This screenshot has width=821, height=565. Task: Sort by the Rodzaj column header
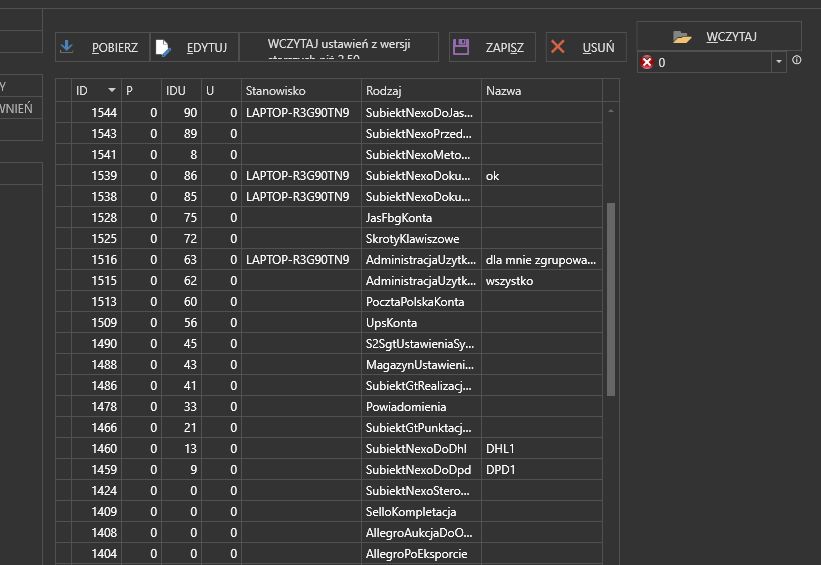[421, 91]
